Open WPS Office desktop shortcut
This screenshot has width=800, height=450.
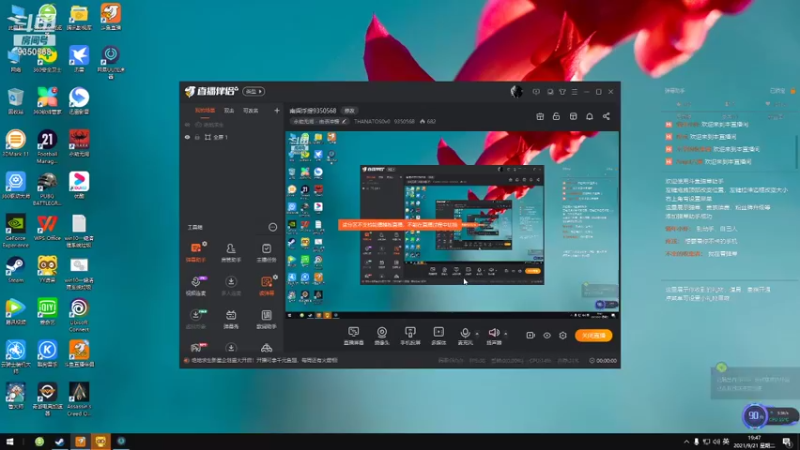point(47,228)
